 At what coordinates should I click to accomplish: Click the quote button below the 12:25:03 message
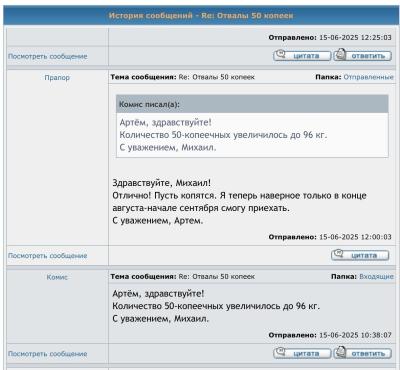(x=302, y=55)
